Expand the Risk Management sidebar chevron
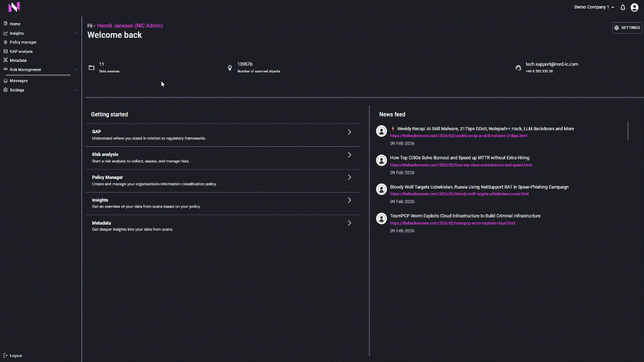The image size is (644, 362). point(75,69)
